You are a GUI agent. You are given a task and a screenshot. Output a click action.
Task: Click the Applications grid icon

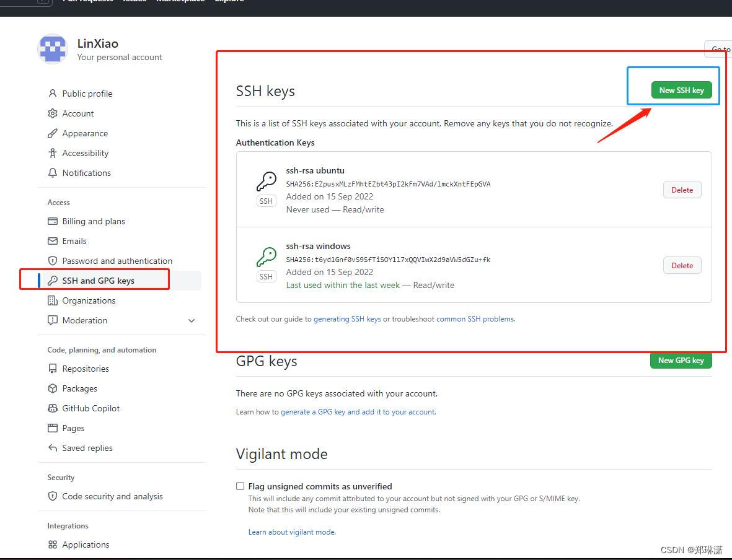[53, 545]
